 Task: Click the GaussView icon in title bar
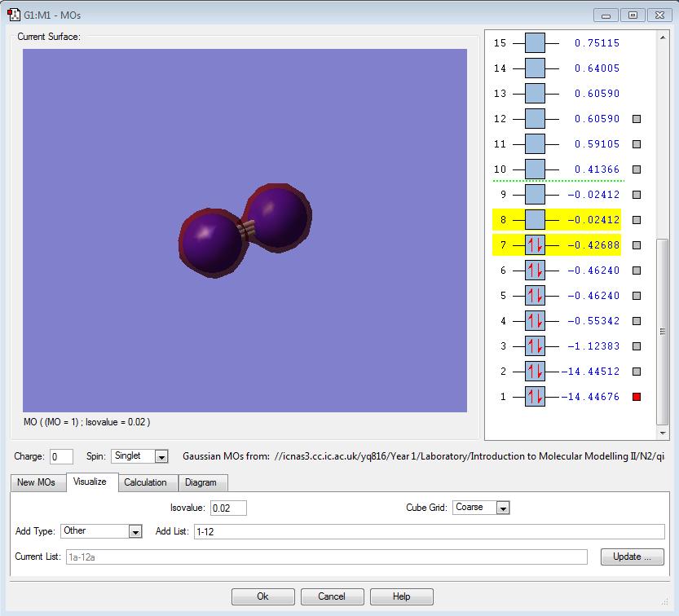coord(14,15)
